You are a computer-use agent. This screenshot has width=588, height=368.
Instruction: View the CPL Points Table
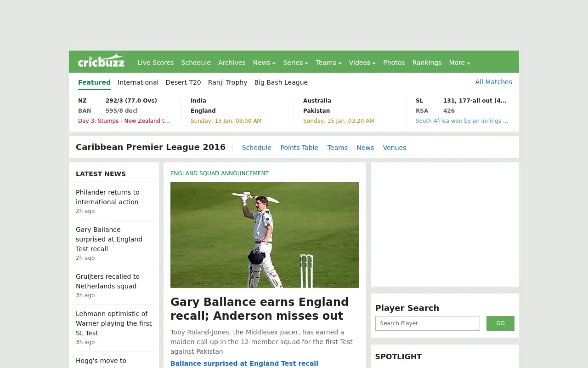pyautogui.click(x=299, y=148)
